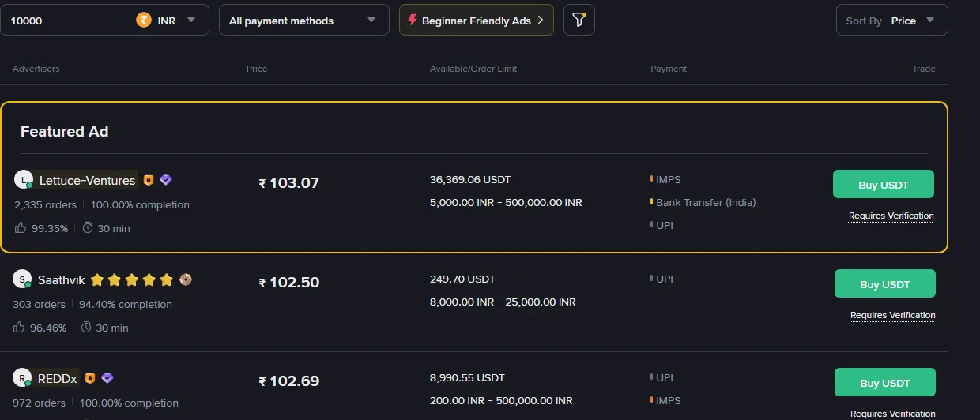Click the Price column header
980x420 pixels.
(257, 69)
